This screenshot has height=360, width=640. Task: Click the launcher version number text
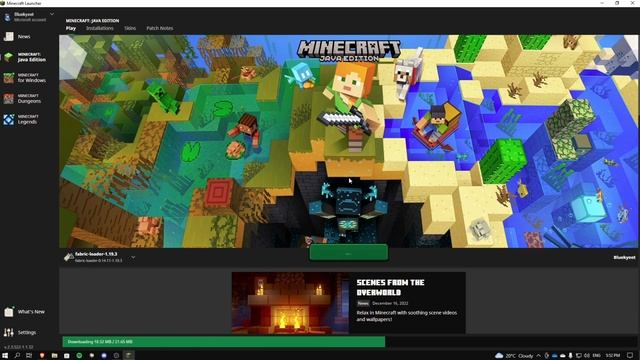click(19, 347)
